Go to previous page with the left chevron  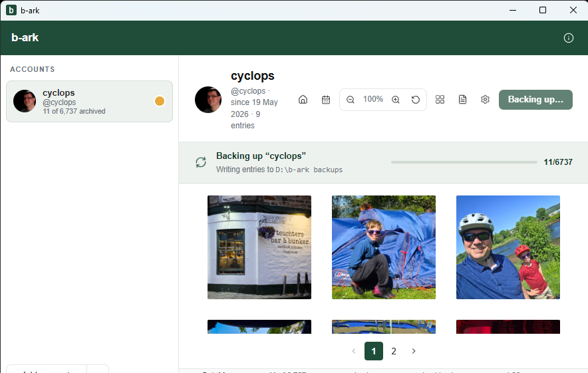[x=354, y=351]
